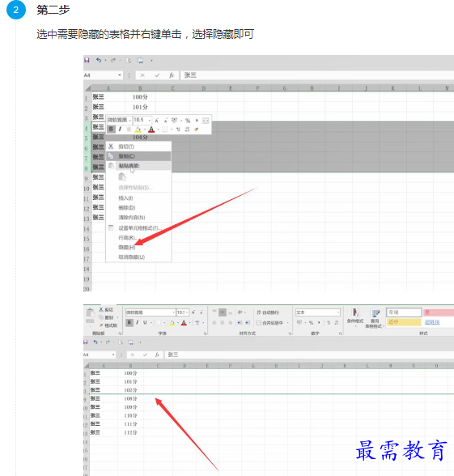Expand 对齐方式 alignment dialog launcher in lower ribbon
Image resolution: width=454 pixels, height=476 pixels.
290,334
